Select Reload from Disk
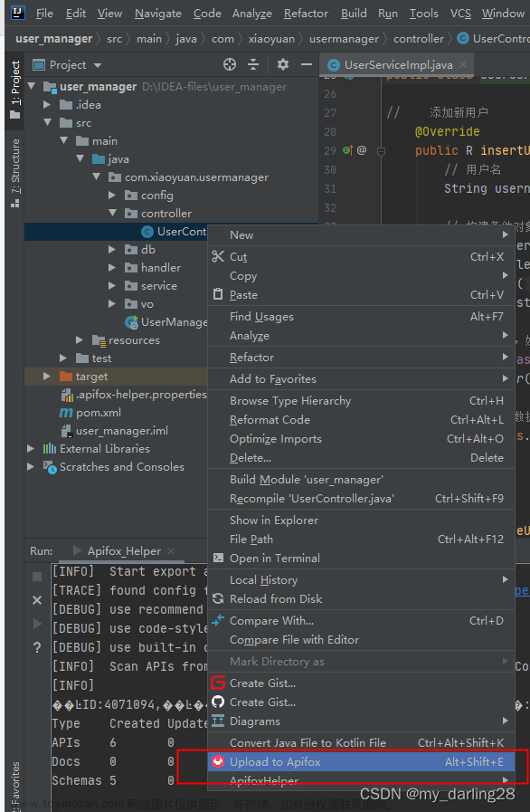 [x=361, y=599]
